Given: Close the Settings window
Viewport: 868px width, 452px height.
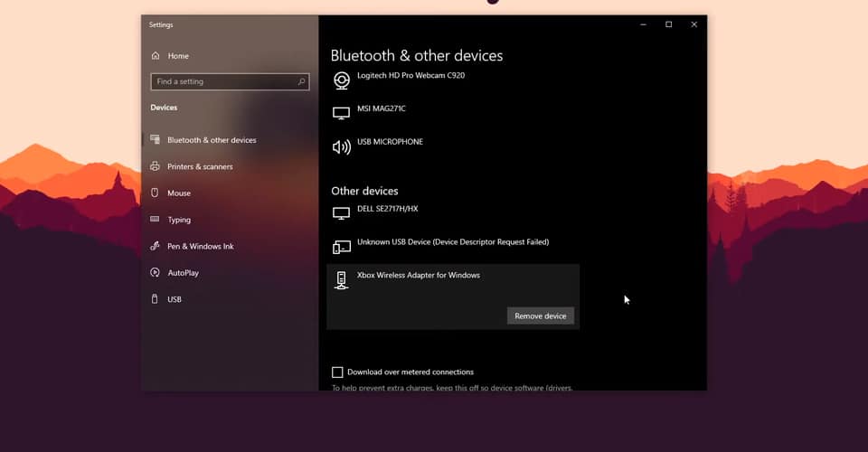Looking at the screenshot, I should 694,24.
